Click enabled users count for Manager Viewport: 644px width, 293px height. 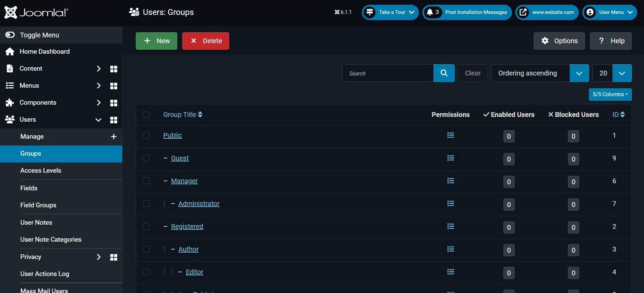[x=509, y=182]
